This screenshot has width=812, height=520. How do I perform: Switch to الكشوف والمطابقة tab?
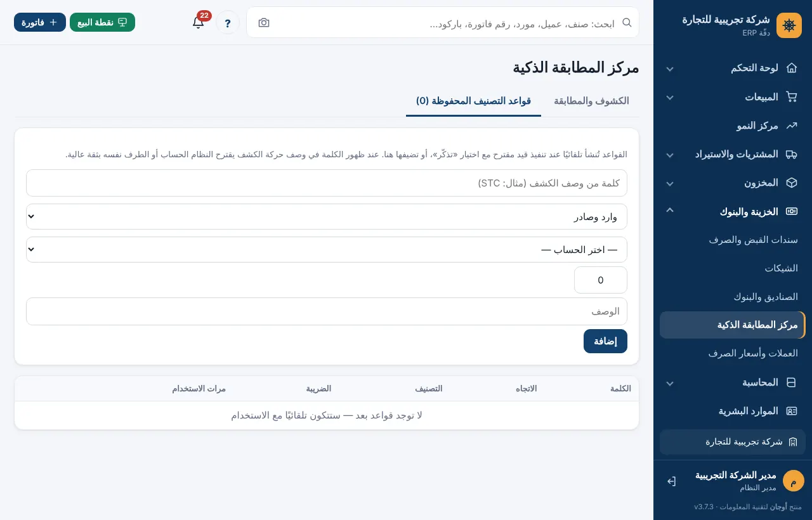coord(591,101)
